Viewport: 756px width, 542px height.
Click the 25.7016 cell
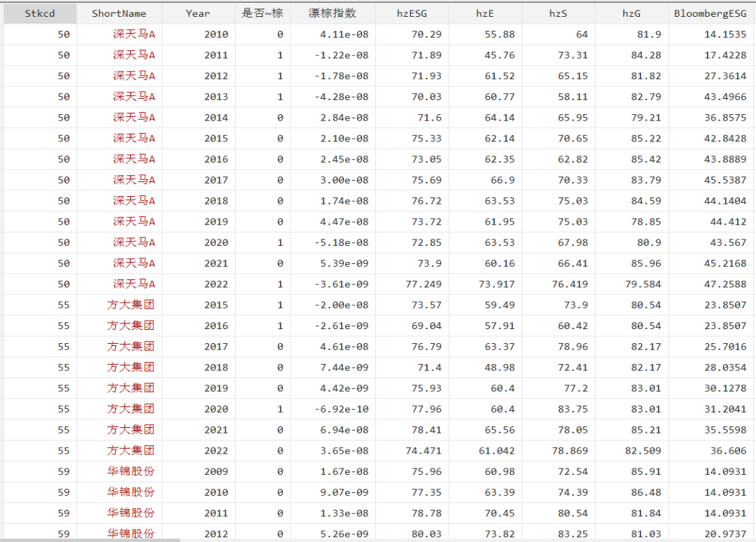pos(710,346)
